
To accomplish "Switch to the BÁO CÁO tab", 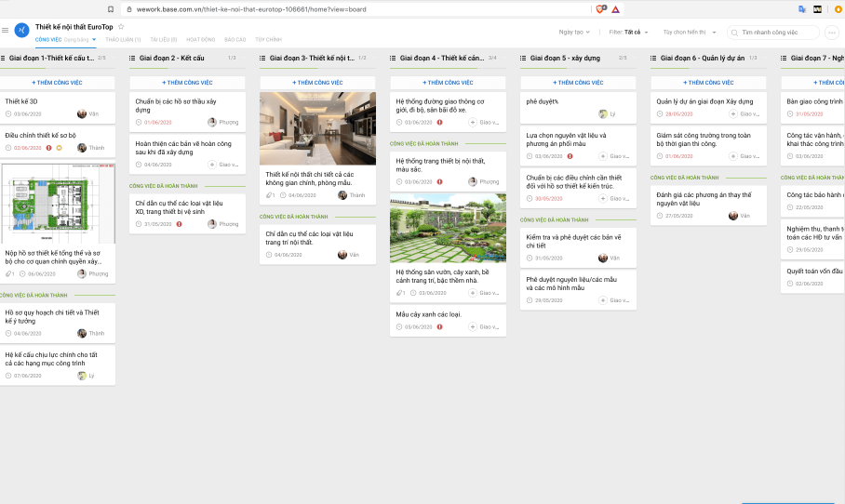I will [235, 40].
